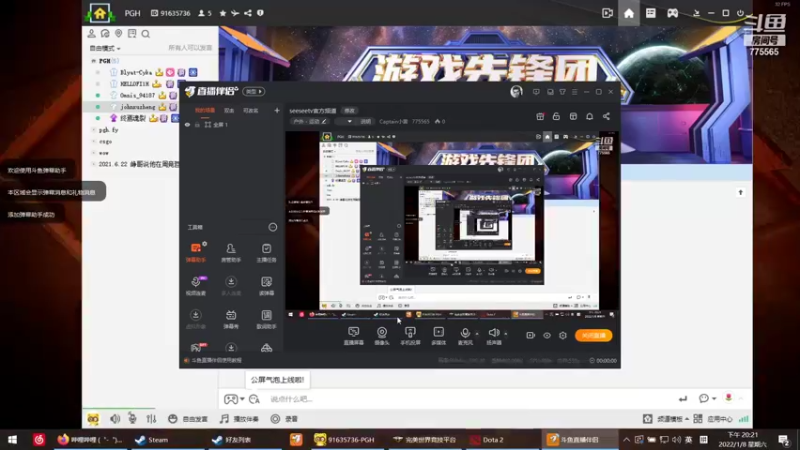The image size is (800, 450).
Task: Click the user avatar in 直播伴侣 title bar
Action: point(516,92)
